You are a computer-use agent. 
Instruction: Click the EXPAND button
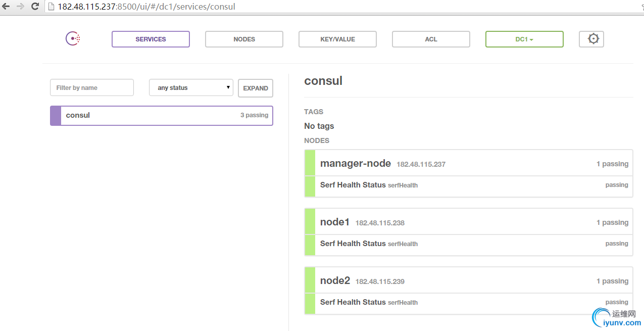click(x=256, y=88)
